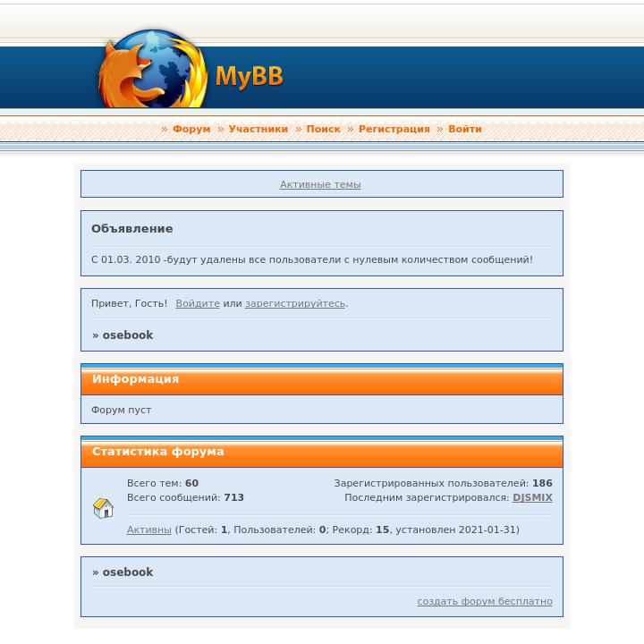Click the house icon in forum statistics
The width and height of the screenshot is (644, 644).
tap(103, 508)
